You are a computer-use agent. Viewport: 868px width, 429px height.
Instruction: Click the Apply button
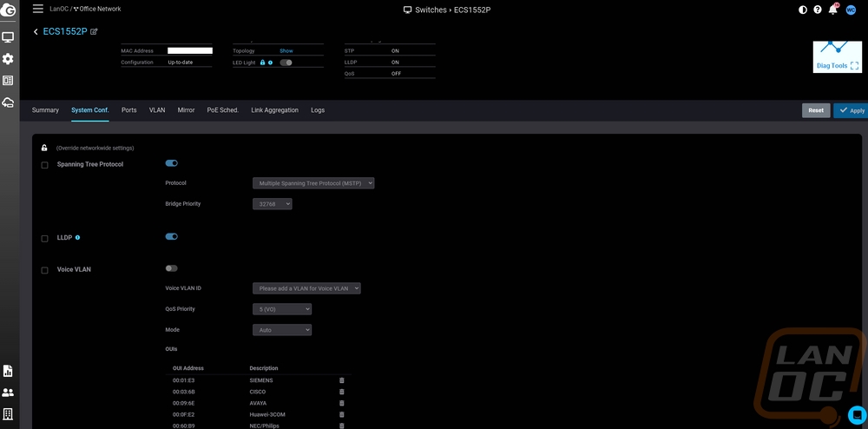point(851,110)
